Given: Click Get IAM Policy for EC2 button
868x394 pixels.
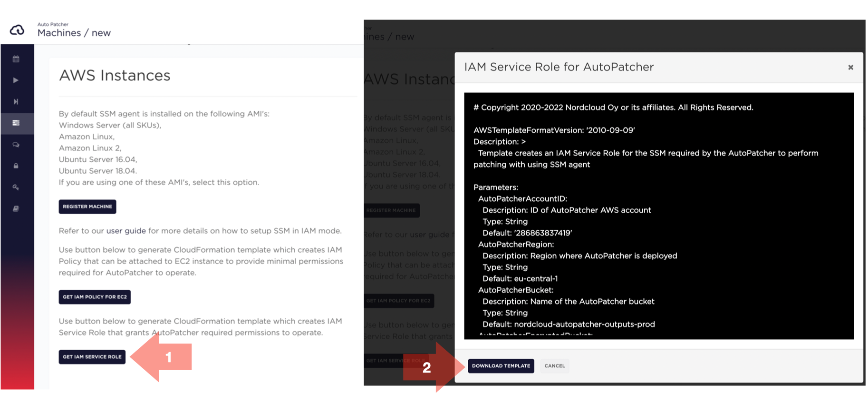Looking at the screenshot, I should click(x=95, y=297).
